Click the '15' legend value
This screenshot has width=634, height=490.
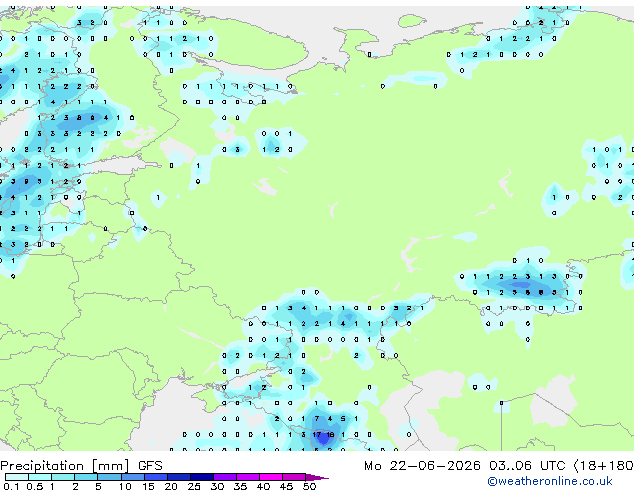coord(148,486)
